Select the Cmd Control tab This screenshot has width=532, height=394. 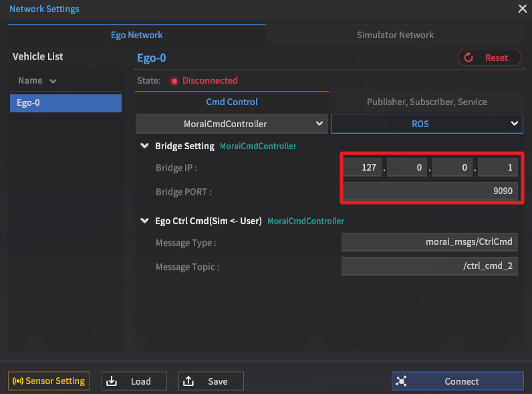231,102
